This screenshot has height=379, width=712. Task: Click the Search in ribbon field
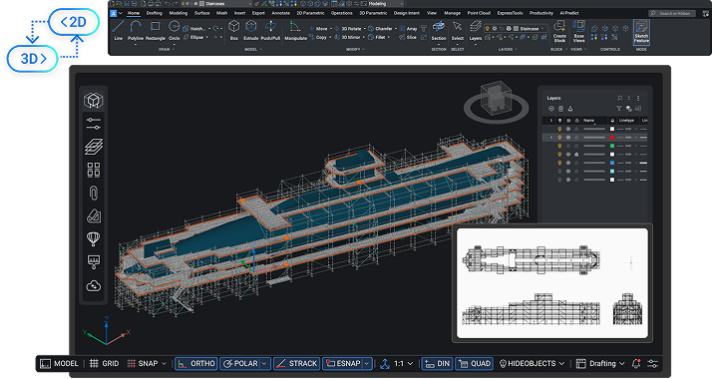tap(672, 14)
